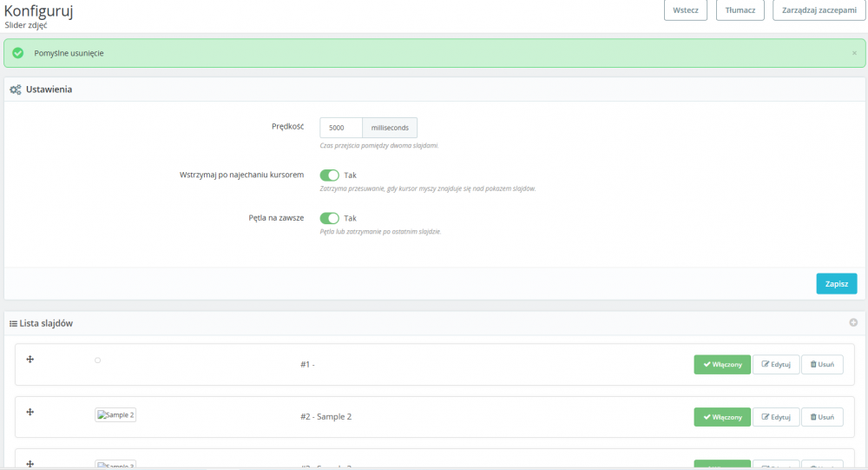Click the Ustawienia gears icon
The width and height of the screenshot is (868, 470).
coord(16,89)
